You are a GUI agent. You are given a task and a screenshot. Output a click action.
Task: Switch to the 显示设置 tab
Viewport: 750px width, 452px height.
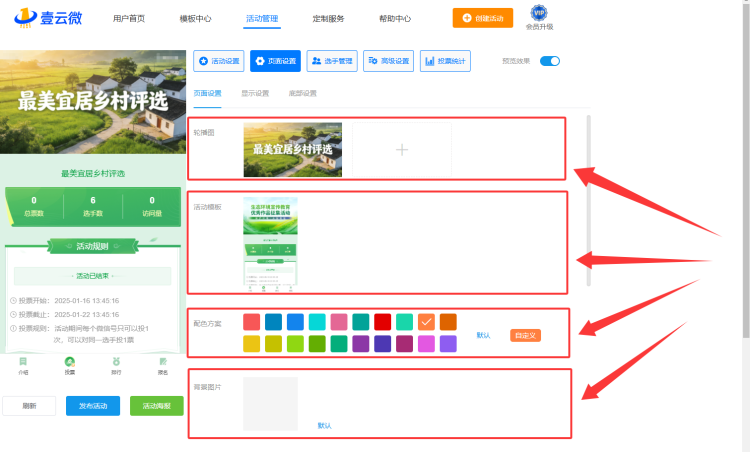[255, 93]
